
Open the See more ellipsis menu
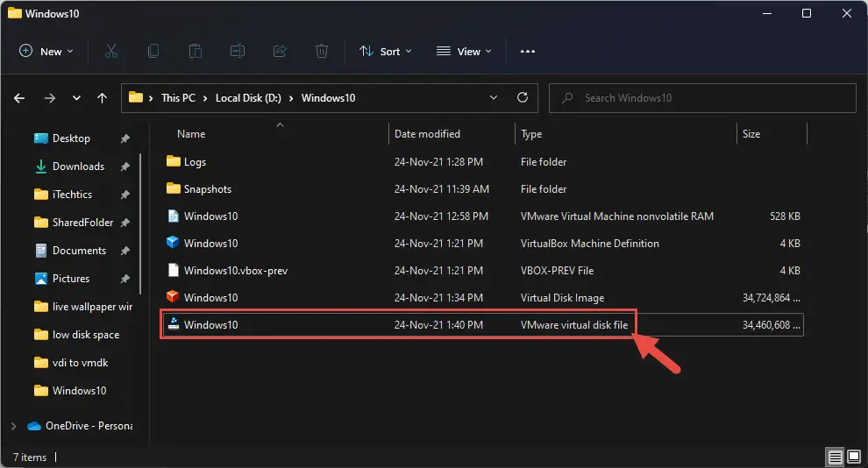click(528, 52)
